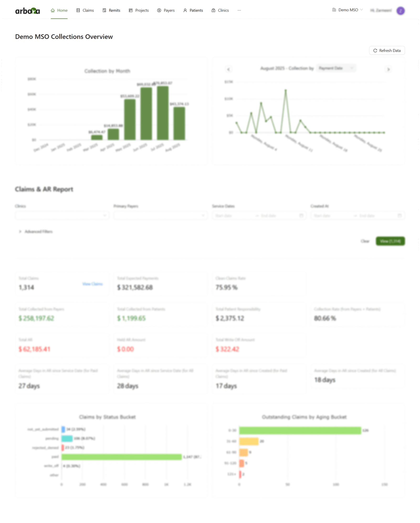Click the Remits icon in navbar

click(104, 11)
